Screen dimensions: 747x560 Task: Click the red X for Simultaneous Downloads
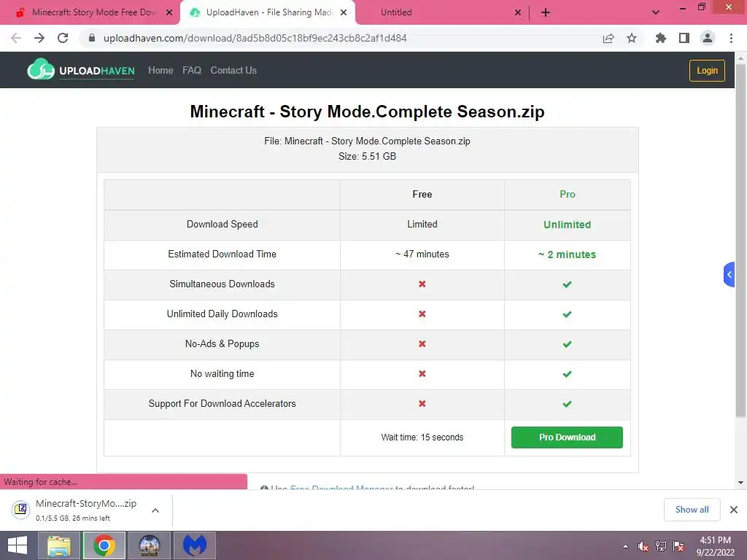(x=422, y=284)
